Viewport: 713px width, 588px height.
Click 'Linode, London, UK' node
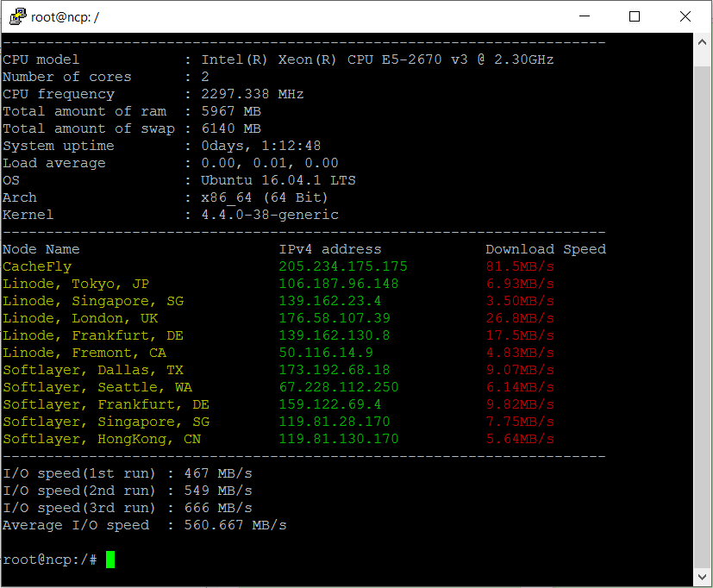80,318
